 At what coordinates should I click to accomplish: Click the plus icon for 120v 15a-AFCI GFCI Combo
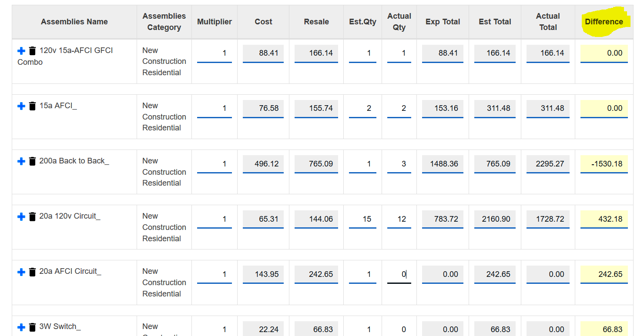(x=21, y=51)
